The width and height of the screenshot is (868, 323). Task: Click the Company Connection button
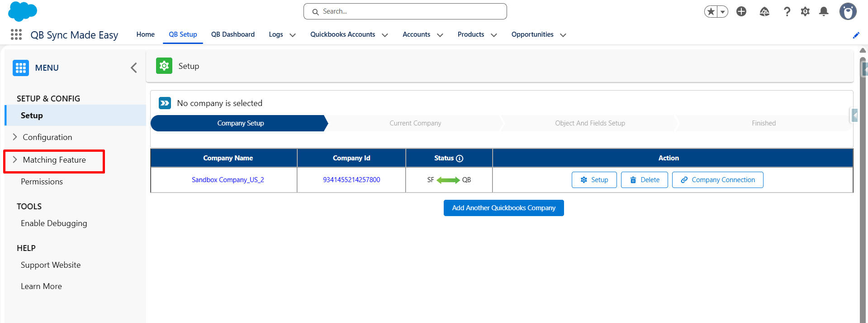coord(717,180)
